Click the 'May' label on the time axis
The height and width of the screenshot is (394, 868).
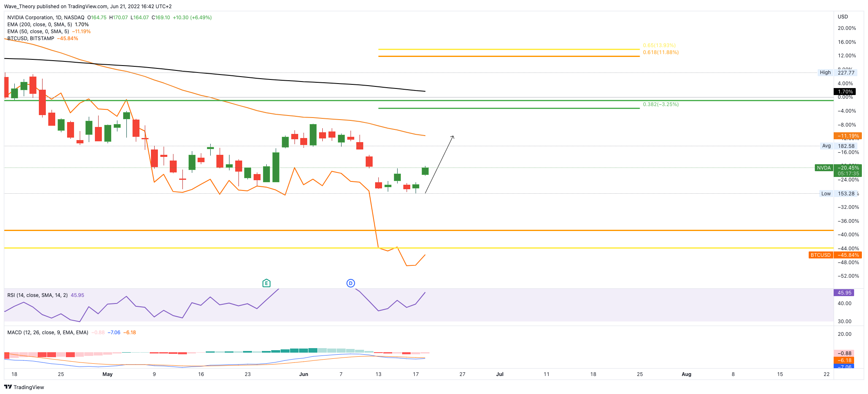108,374
